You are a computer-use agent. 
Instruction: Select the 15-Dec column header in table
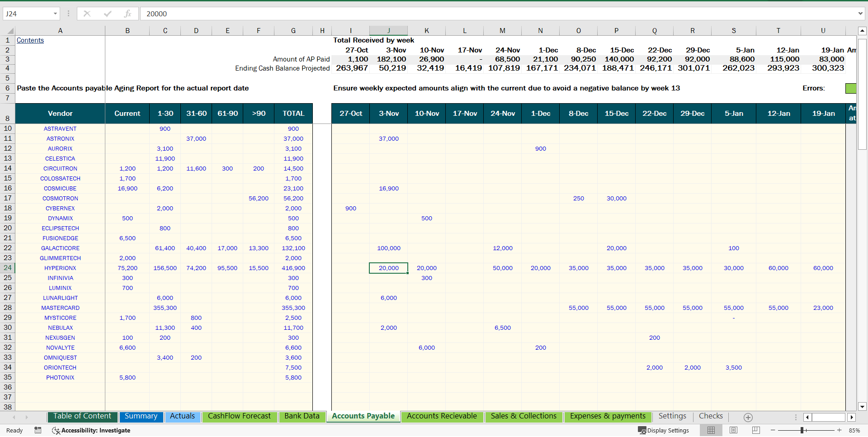[x=617, y=114]
